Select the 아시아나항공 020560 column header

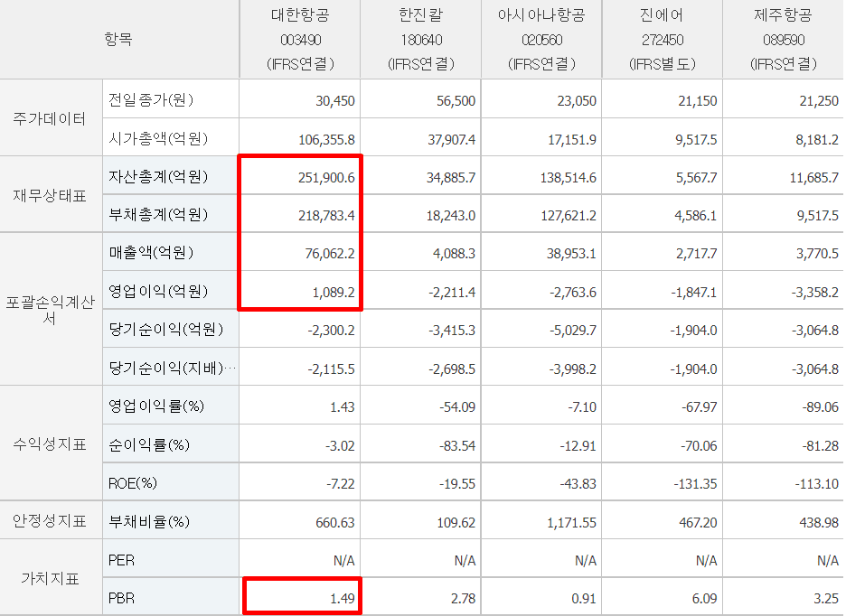[541, 40]
